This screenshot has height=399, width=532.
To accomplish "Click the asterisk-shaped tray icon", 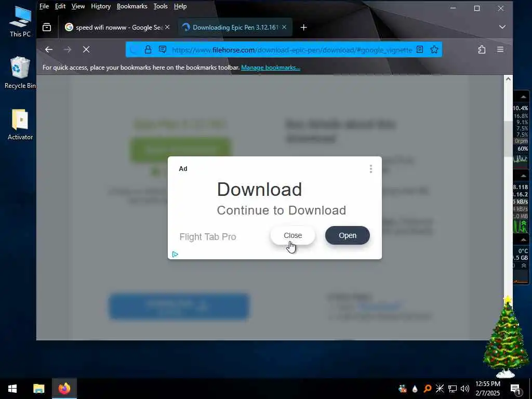I will [440, 389].
